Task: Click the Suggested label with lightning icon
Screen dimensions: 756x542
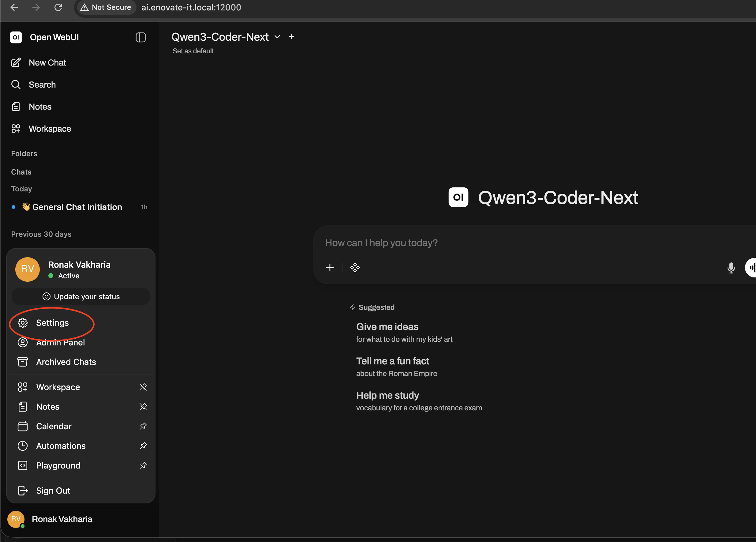Action: (x=372, y=307)
